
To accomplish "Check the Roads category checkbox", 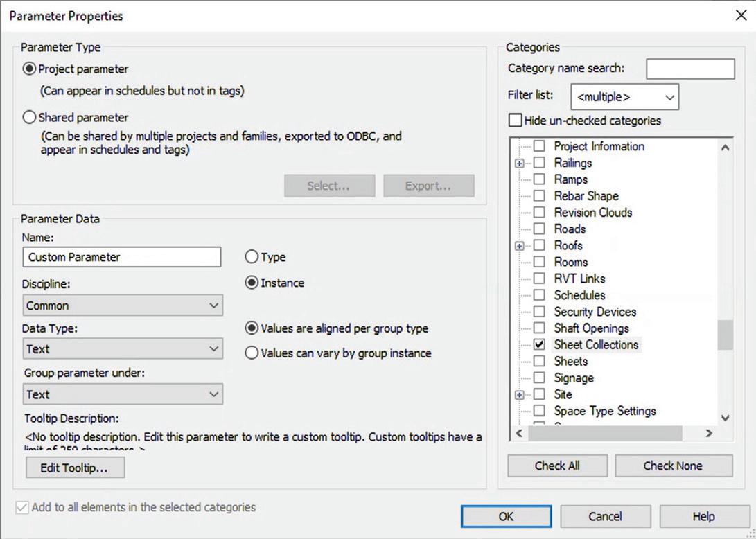I will pyautogui.click(x=539, y=229).
